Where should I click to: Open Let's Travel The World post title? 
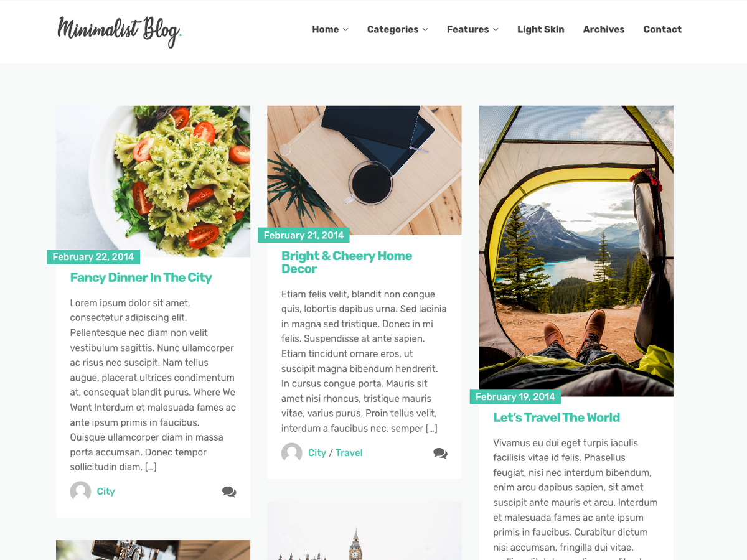(x=557, y=418)
